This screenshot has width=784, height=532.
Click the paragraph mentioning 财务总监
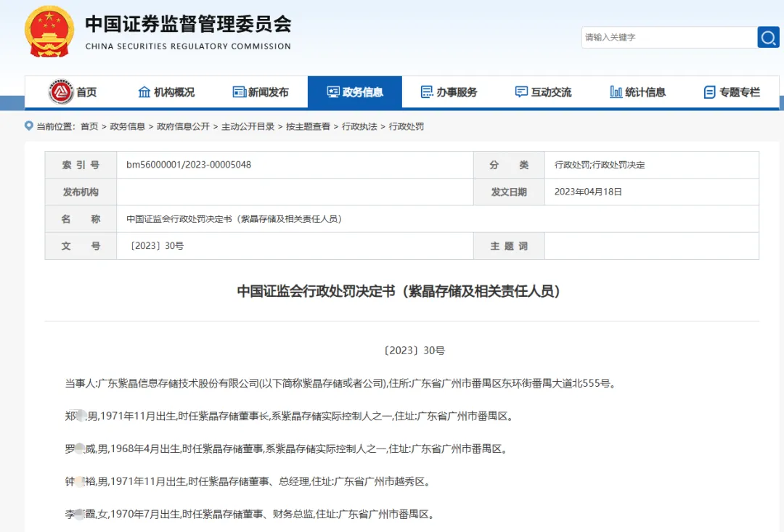tap(250, 514)
